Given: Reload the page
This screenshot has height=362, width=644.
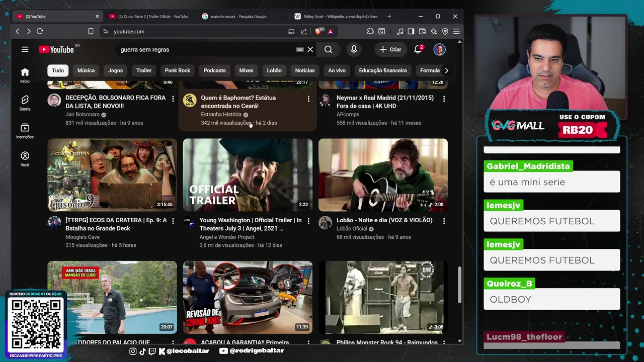Looking at the screenshot, I should tap(40, 31).
